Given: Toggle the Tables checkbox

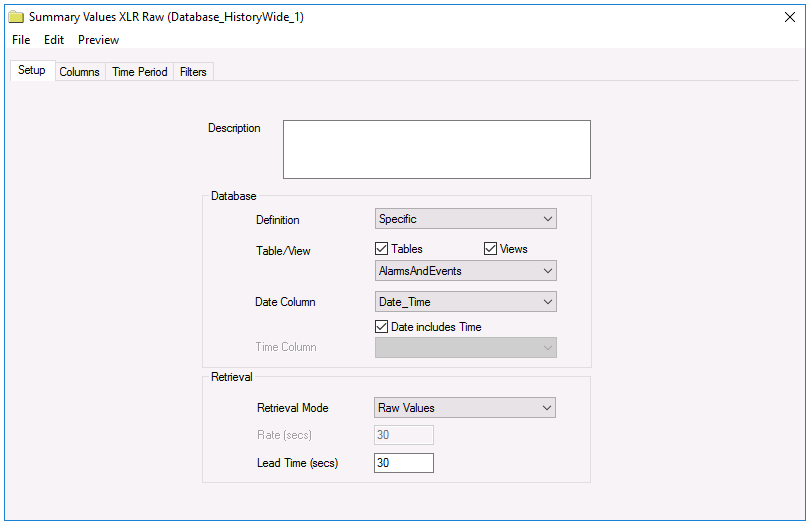Looking at the screenshot, I should point(381,249).
